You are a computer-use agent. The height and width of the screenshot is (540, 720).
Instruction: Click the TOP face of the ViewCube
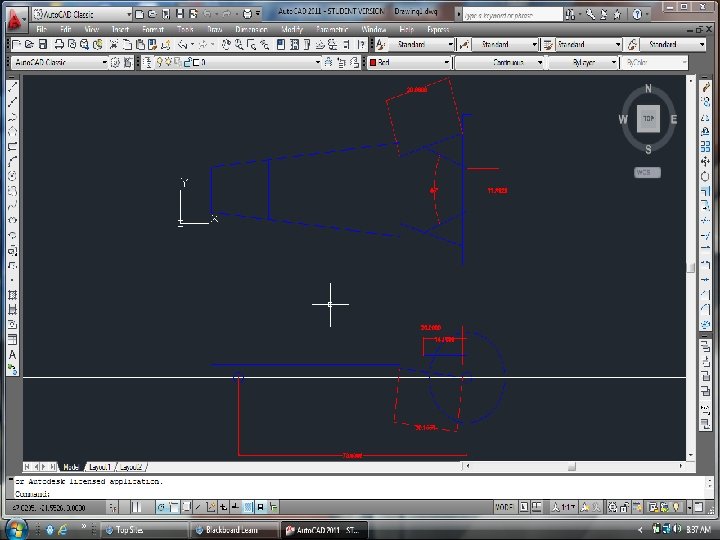[648, 118]
